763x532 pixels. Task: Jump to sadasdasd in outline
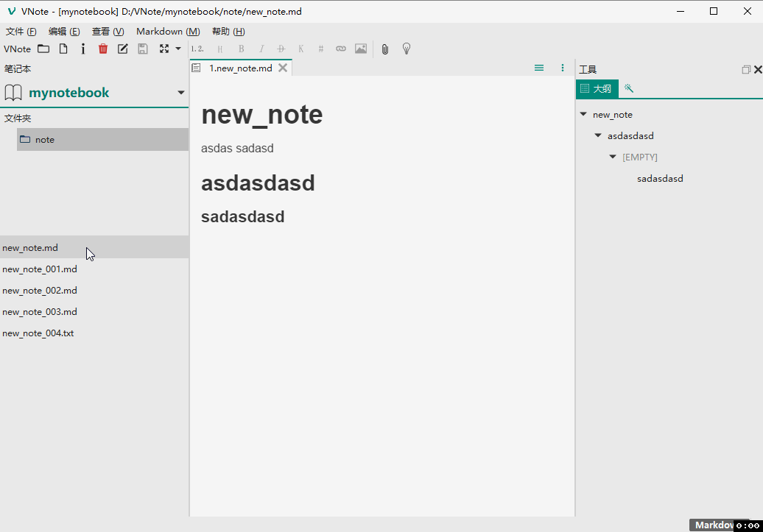click(660, 179)
